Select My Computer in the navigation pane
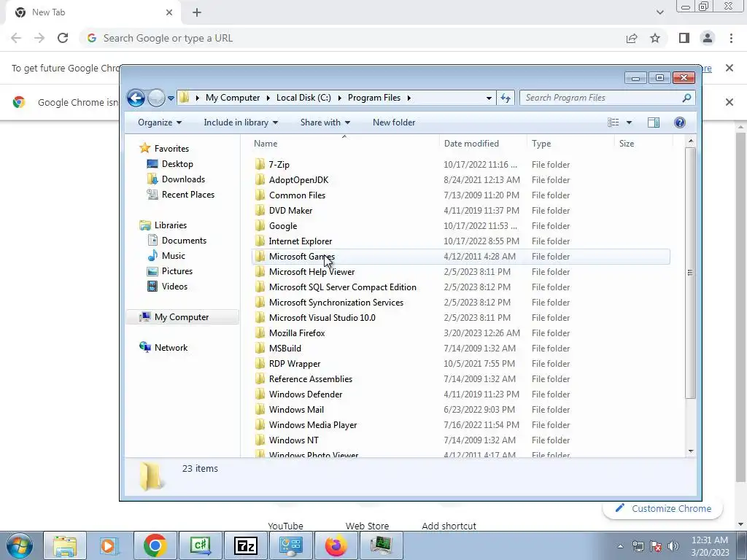This screenshot has height=560, width=747. tap(182, 317)
